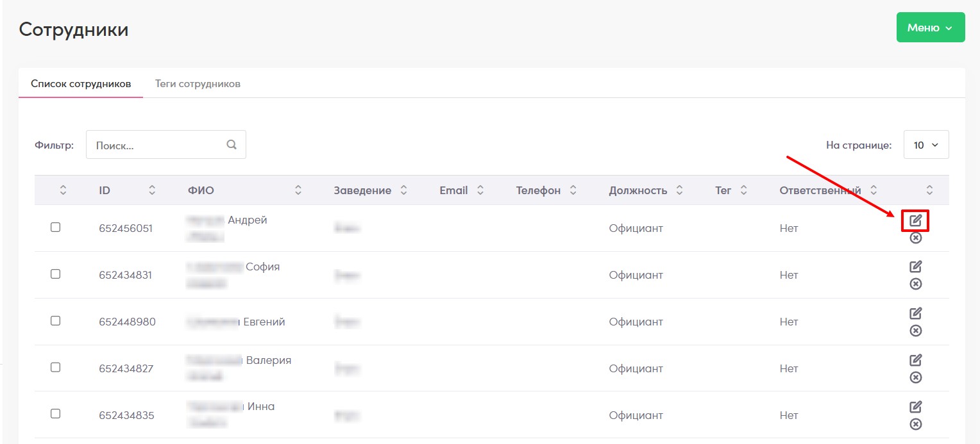Click the Должность column header label
Screen dimensions: 980x444
(x=638, y=191)
